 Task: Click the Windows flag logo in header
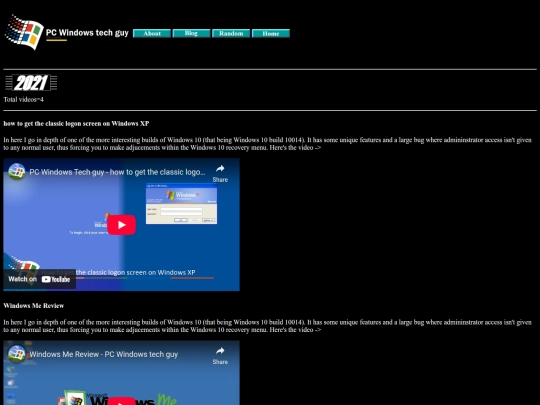23,32
